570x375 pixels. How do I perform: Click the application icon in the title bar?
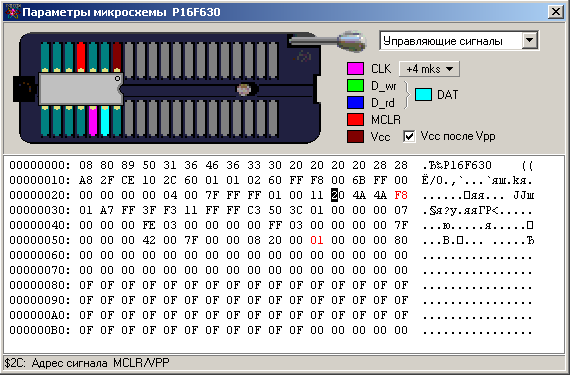click(12, 12)
